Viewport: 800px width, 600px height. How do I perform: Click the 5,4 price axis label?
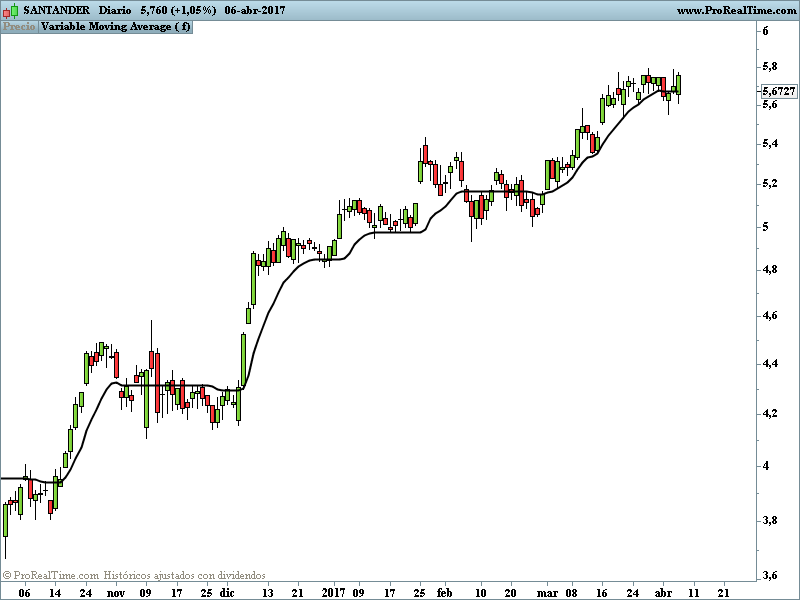pos(769,143)
